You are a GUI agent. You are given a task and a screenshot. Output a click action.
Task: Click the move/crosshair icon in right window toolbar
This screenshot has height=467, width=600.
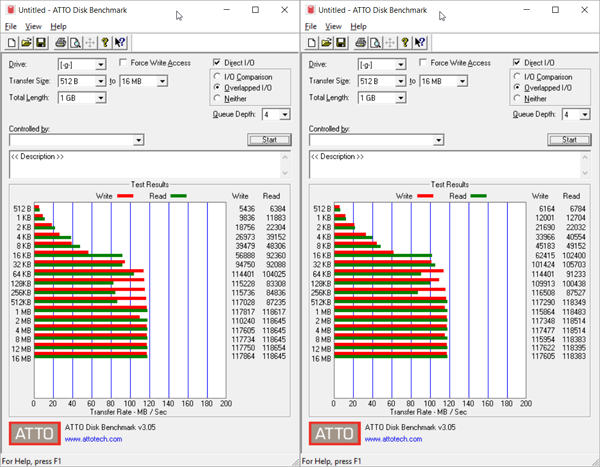[x=390, y=42]
